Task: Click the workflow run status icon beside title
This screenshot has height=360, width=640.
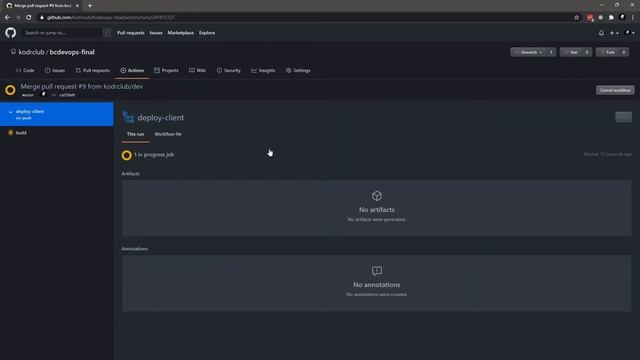Action: pos(11,90)
